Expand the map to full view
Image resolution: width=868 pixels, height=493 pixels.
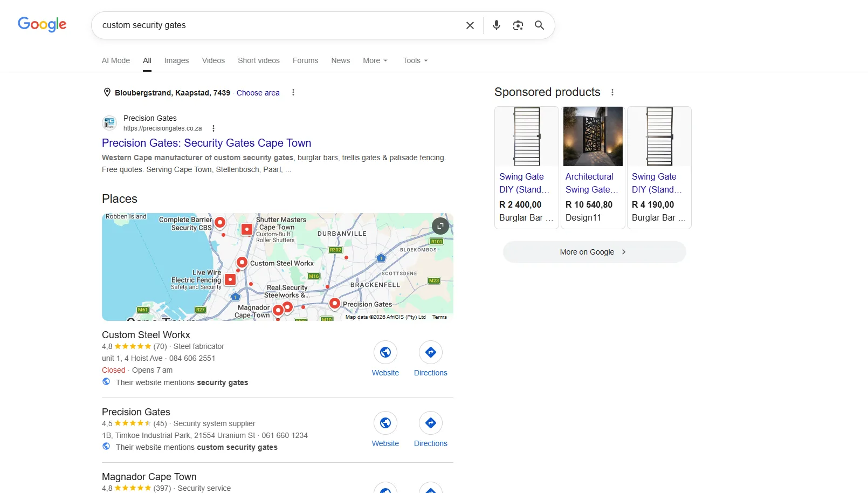[440, 226]
